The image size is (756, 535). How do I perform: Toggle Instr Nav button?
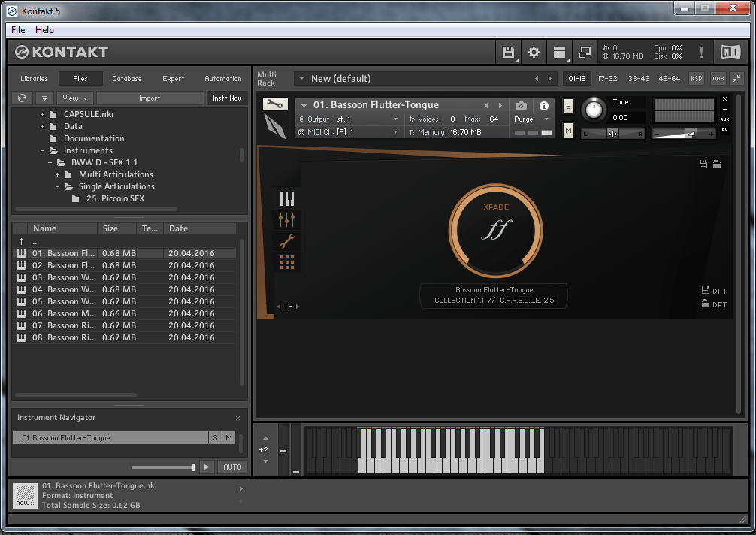pos(227,98)
